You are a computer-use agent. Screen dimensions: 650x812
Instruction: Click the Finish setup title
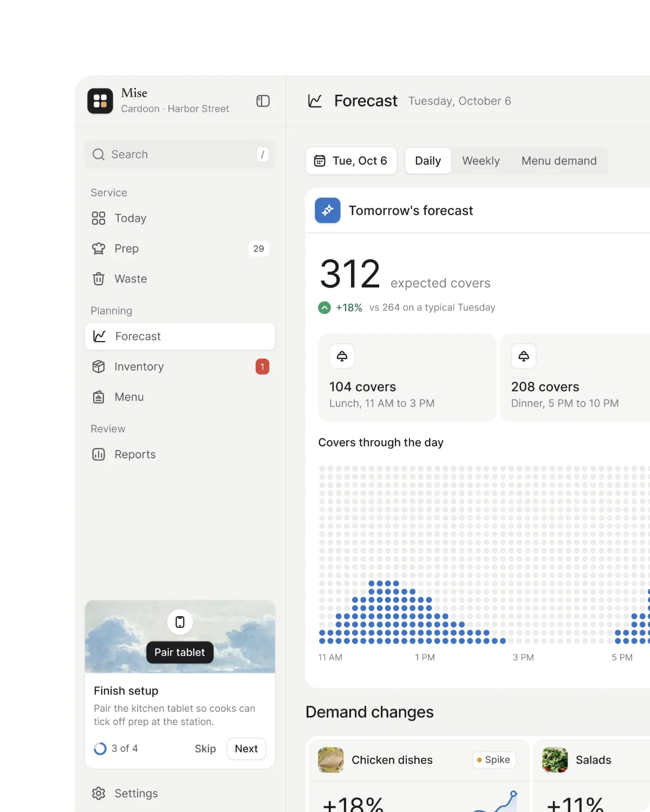pyautogui.click(x=126, y=691)
